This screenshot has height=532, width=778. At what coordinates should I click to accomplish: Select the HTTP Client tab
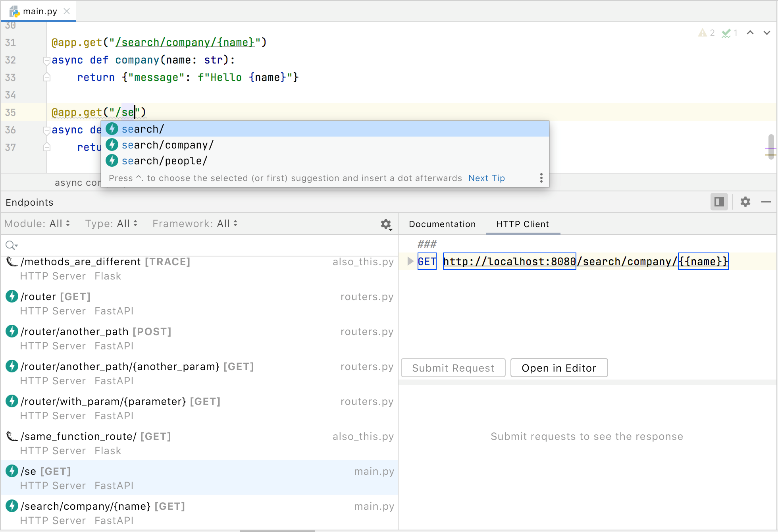pyautogui.click(x=522, y=224)
